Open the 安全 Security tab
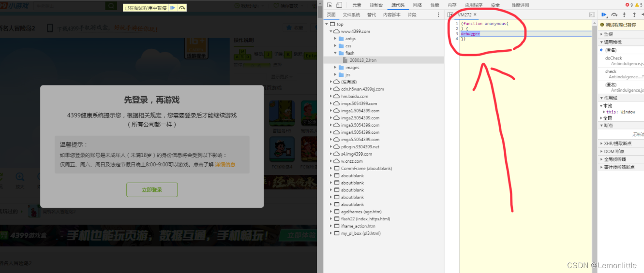The image size is (644, 273). pos(495,5)
